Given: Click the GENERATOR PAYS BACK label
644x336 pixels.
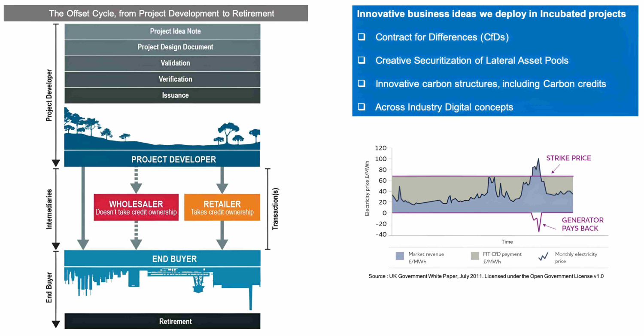Looking at the screenshot, I should (583, 224).
